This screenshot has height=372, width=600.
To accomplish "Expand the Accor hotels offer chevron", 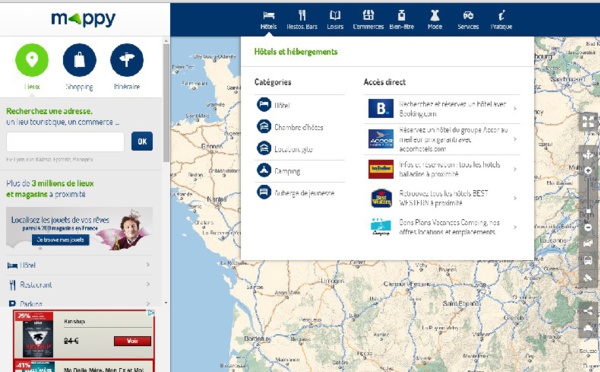I will [515, 139].
